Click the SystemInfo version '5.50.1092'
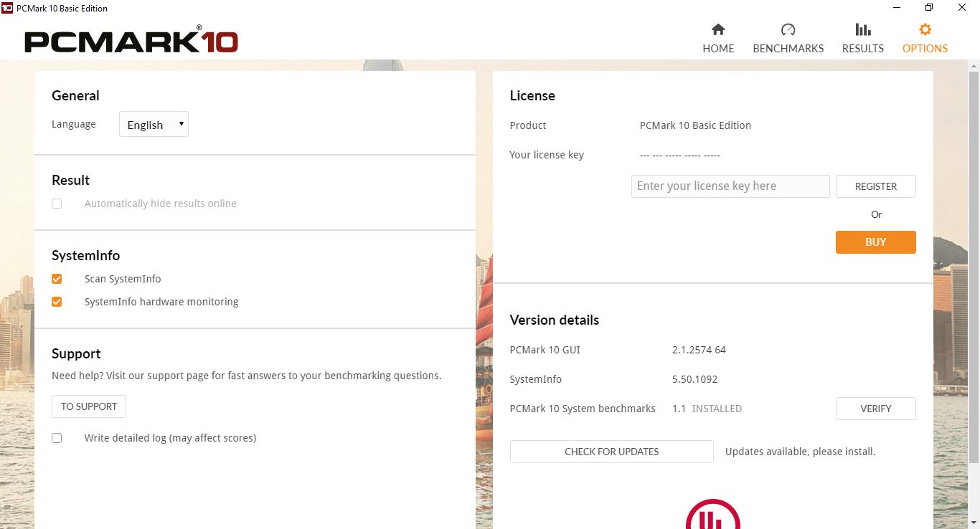Viewport: 980px width, 529px height. pos(694,379)
